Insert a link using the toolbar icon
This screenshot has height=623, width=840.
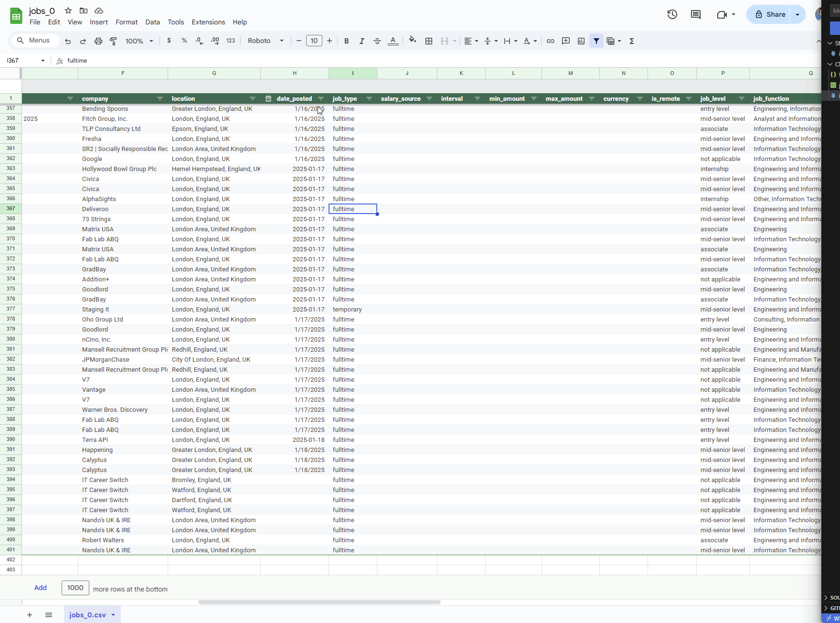pos(550,41)
